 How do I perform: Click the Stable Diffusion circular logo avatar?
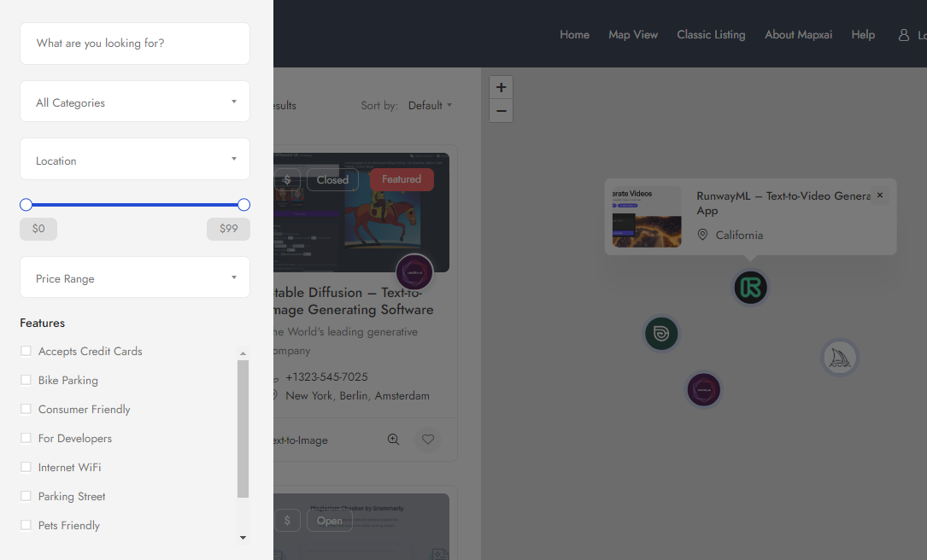[x=414, y=272]
